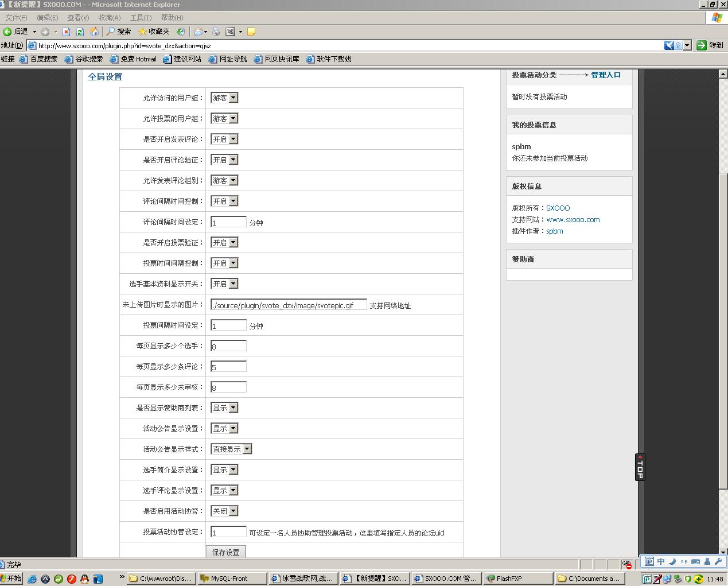Click the 保存设置 button
Viewport: 728px width, 586px height.
coord(225,552)
